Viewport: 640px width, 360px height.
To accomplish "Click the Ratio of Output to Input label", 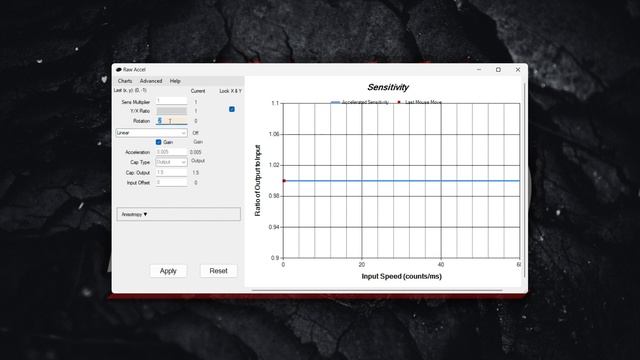I will [258, 180].
